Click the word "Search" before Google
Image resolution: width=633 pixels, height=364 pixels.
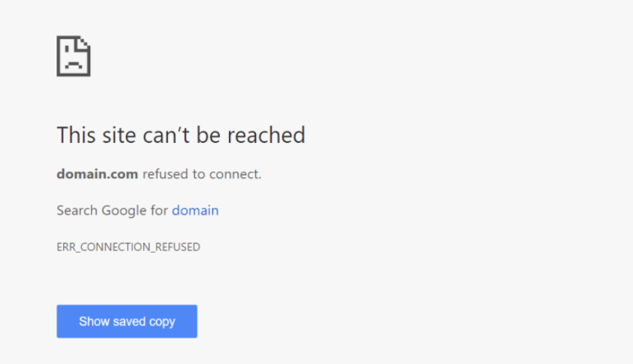[77, 211]
